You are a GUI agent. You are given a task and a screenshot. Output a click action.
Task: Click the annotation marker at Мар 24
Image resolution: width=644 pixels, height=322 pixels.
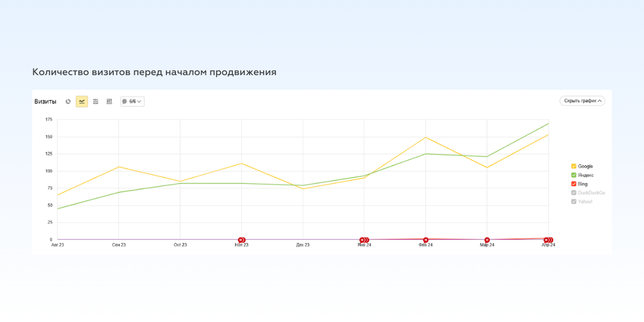[487, 240]
